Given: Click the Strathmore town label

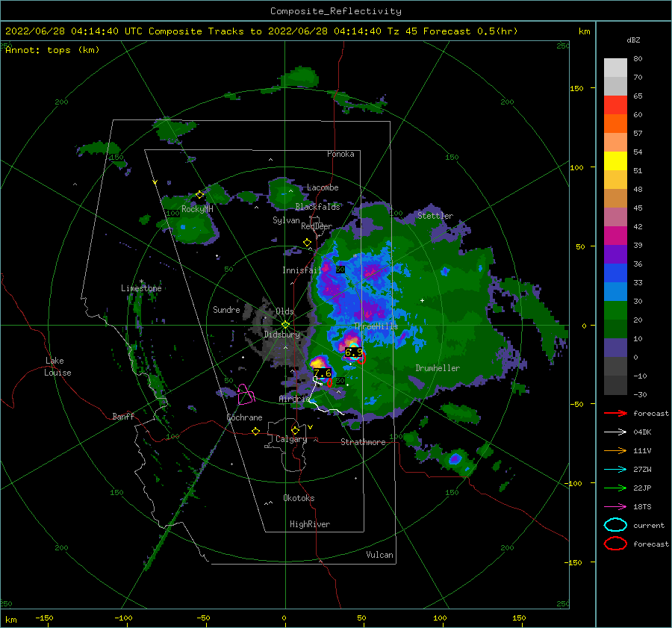Looking at the screenshot, I should point(363,442).
